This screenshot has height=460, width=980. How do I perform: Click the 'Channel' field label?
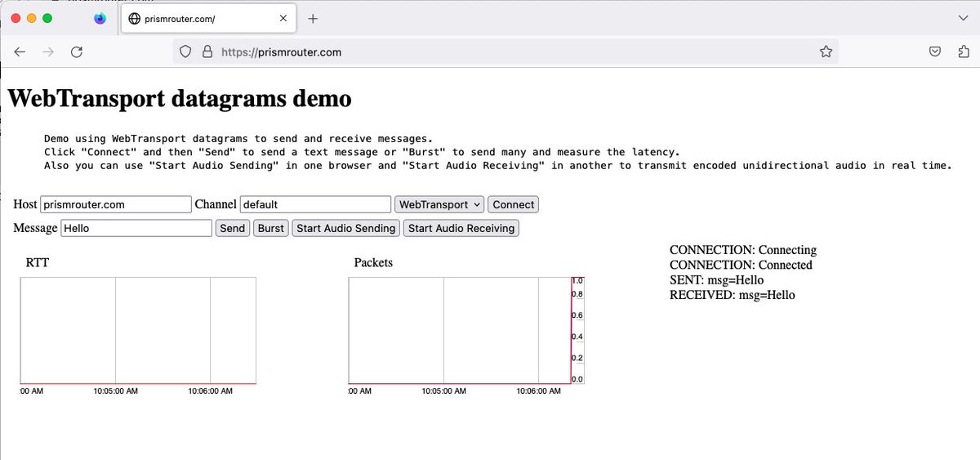[x=216, y=204]
